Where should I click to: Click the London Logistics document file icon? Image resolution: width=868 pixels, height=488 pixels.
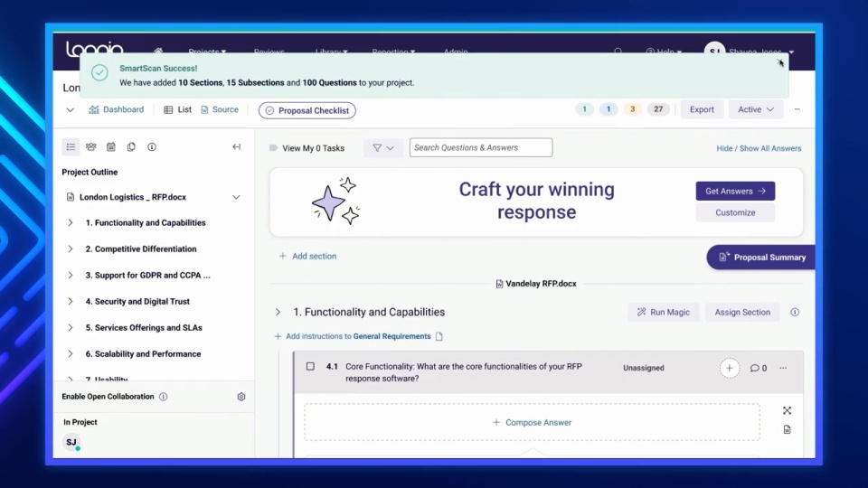[71, 197]
